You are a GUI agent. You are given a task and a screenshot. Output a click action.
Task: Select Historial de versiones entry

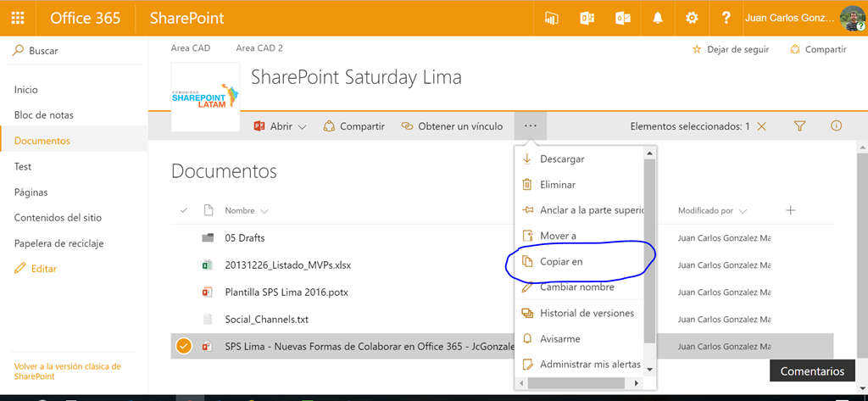point(587,313)
